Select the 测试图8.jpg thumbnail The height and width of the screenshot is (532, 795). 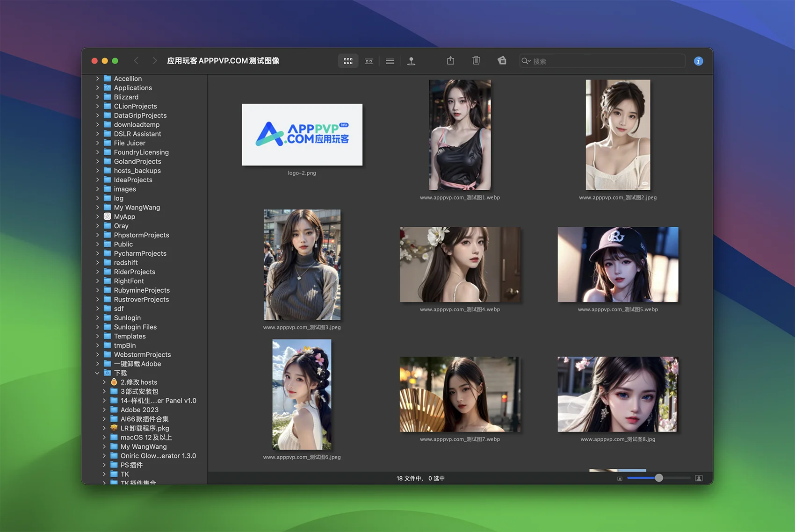click(618, 395)
